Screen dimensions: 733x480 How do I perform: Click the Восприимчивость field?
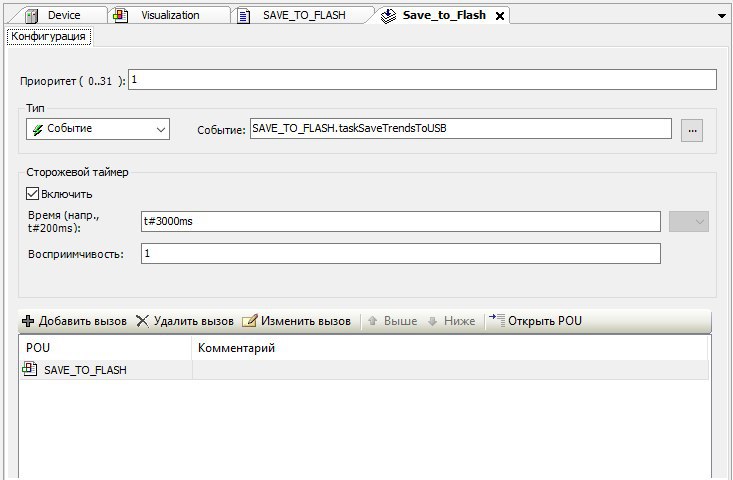[x=401, y=253]
